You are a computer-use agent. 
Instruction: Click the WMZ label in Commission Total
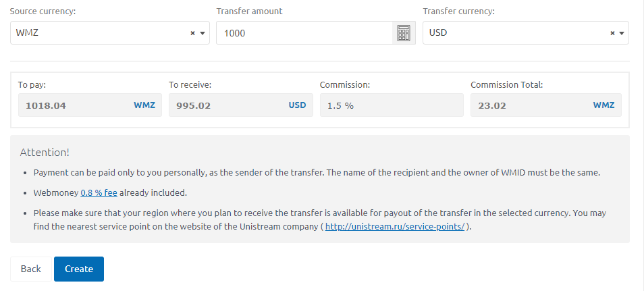pos(604,105)
